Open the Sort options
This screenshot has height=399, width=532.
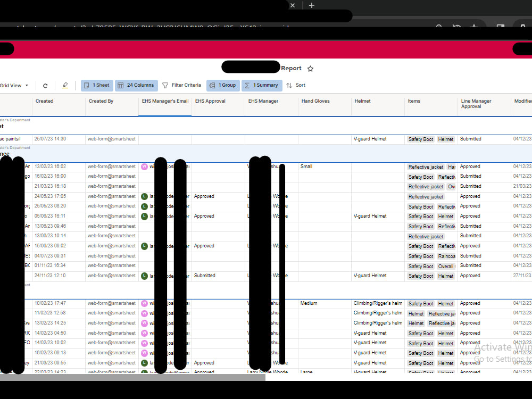tap(296, 85)
